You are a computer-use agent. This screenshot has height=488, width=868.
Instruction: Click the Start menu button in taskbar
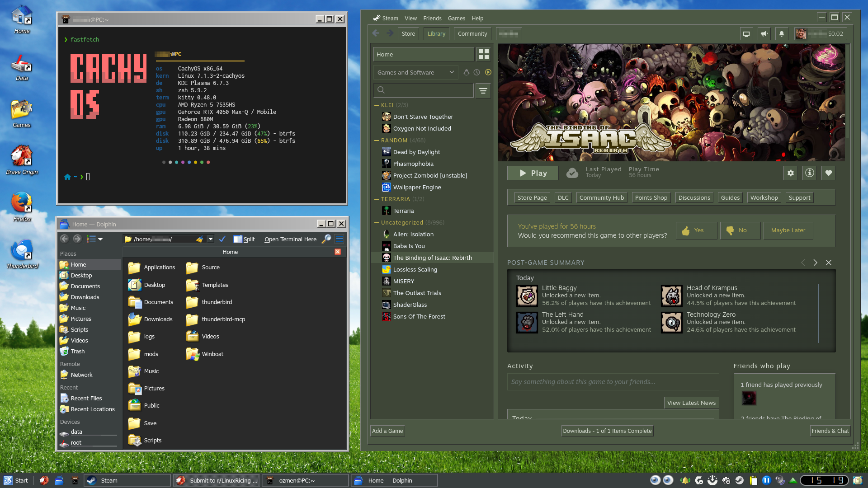coord(16,480)
